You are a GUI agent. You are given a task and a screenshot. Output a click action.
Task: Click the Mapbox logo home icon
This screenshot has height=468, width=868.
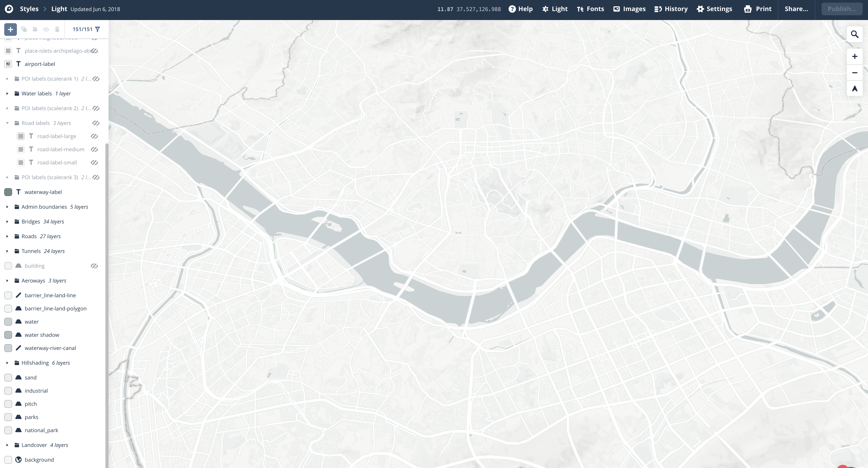click(x=9, y=9)
